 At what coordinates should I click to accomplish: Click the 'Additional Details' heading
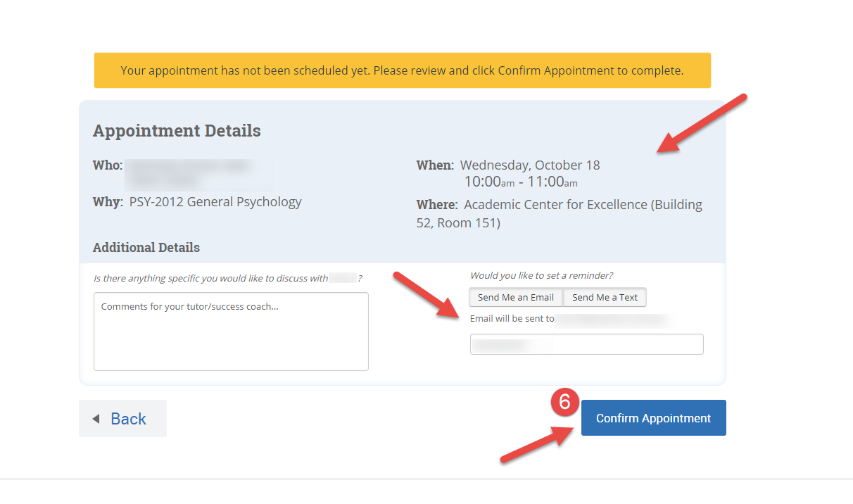click(146, 248)
